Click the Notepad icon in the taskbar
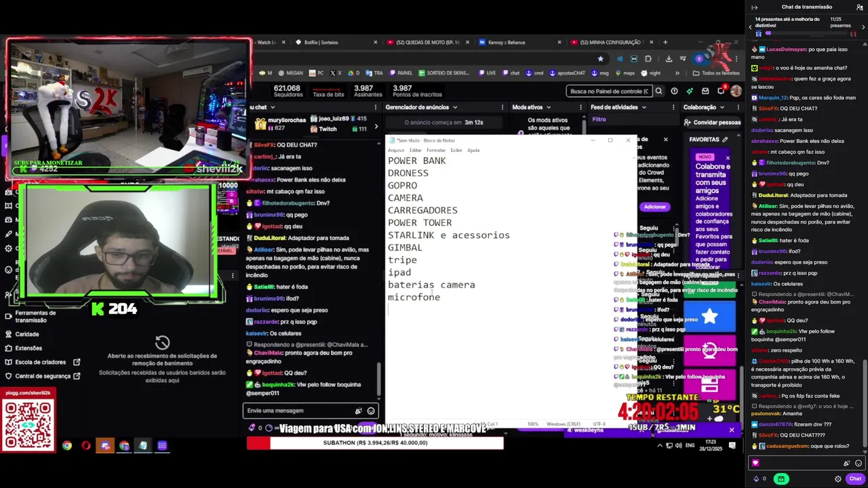The image size is (868, 488). tap(143, 445)
